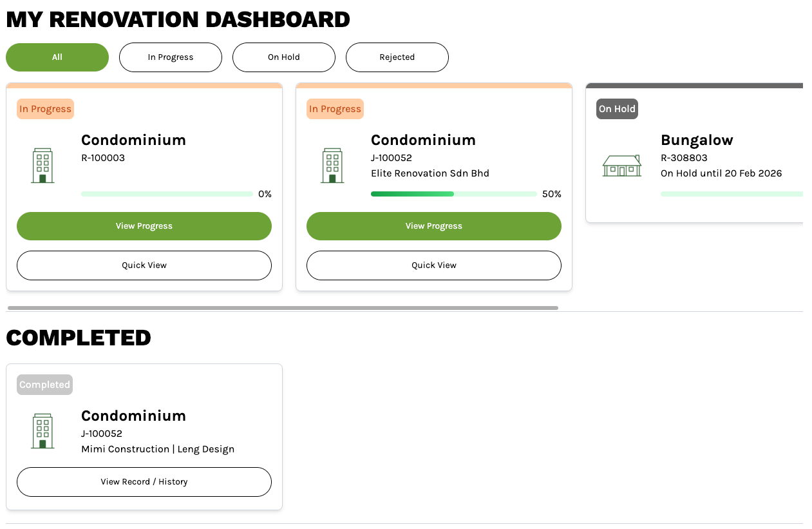Viewport: 812px width, 529px height.
Task: Click the Bungalow house icon
Action: [x=621, y=166]
